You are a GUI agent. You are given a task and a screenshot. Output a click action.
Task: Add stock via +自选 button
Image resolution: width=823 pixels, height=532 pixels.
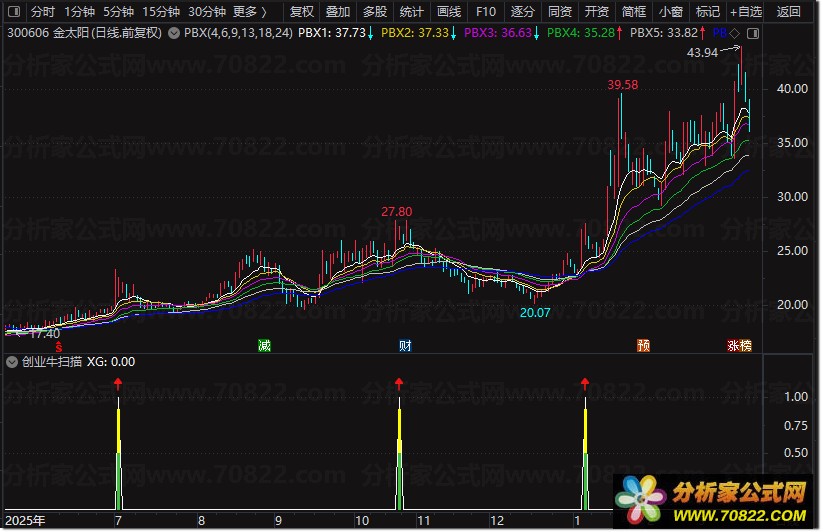click(745, 12)
